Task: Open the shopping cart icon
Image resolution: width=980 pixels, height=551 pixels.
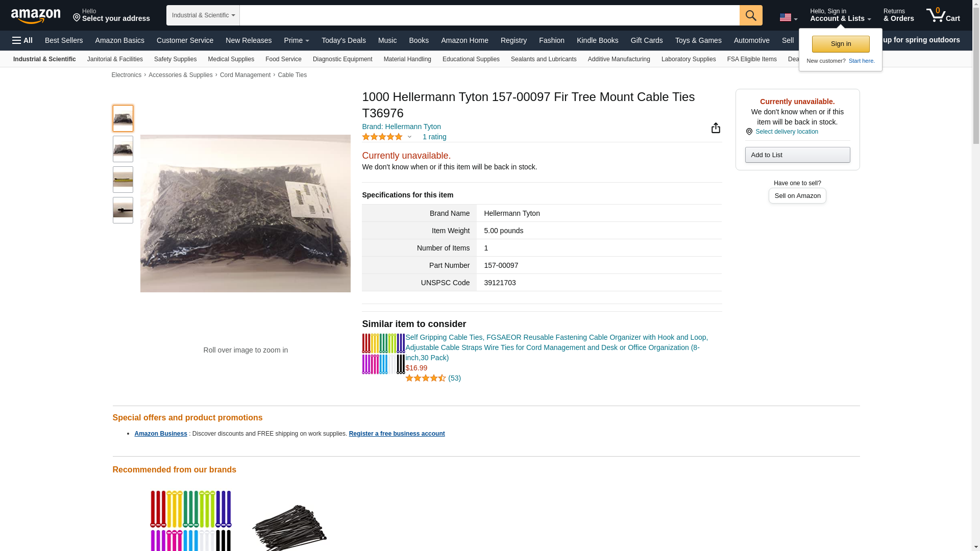Action: 943,15
